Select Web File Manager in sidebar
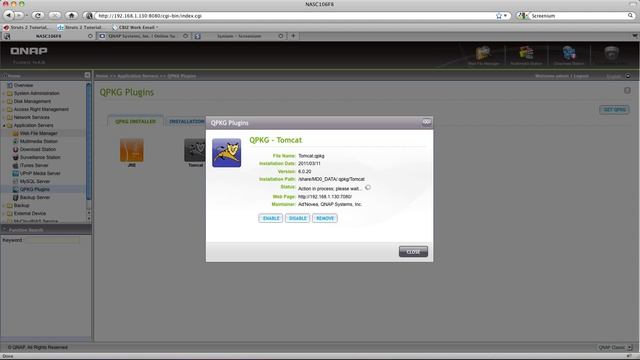 pyautogui.click(x=38, y=133)
